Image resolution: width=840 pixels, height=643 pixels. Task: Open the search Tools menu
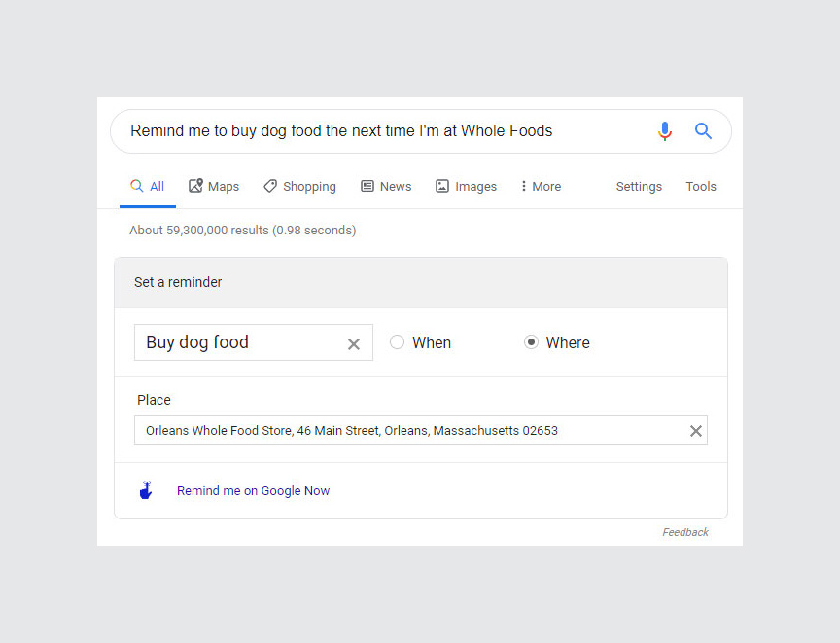(x=701, y=187)
